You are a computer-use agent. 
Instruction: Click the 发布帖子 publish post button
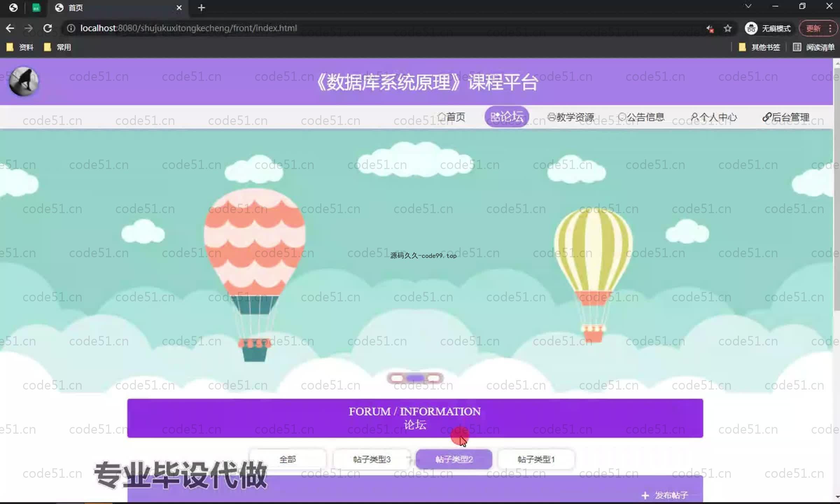pyautogui.click(x=665, y=495)
